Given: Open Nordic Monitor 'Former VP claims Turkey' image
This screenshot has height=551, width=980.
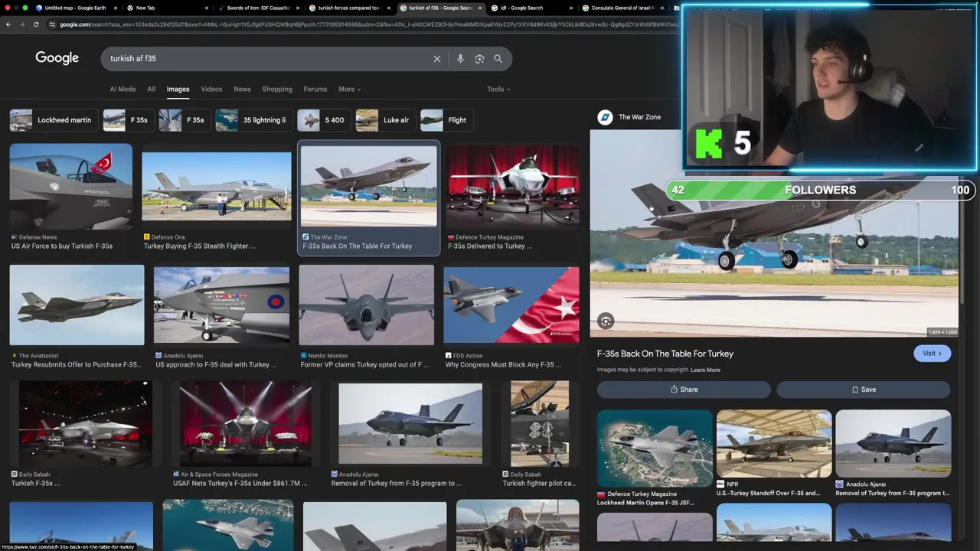Looking at the screenshot, I should pos(366,305).
